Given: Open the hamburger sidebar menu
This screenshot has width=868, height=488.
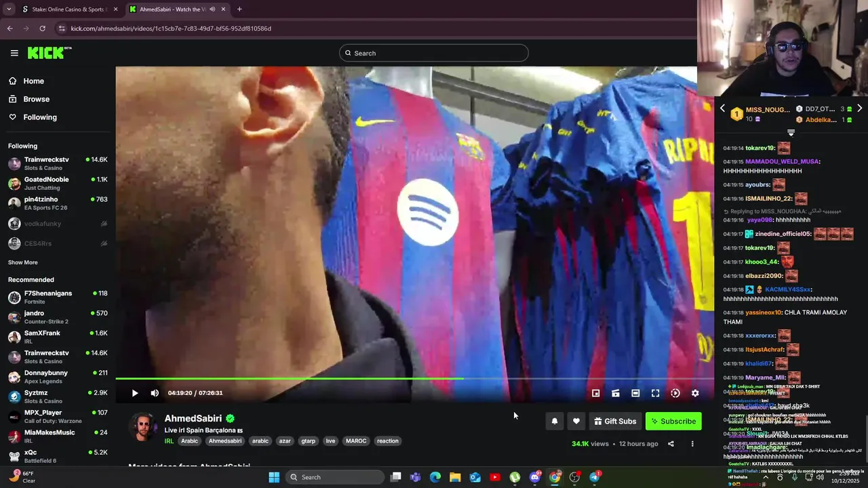Looking at the screenshot, I should (x=14, y=53).
